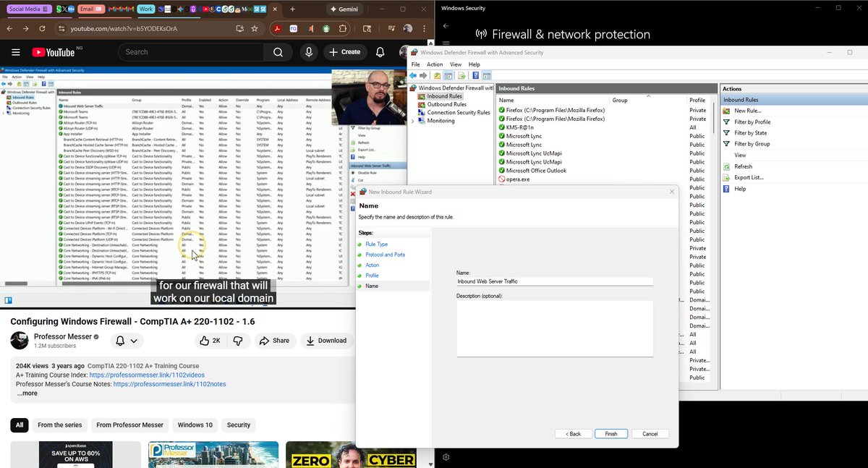Go back in the Windows Security window
Image resolution: width=868 pixels, height=468 pixels.
(446, 26)
